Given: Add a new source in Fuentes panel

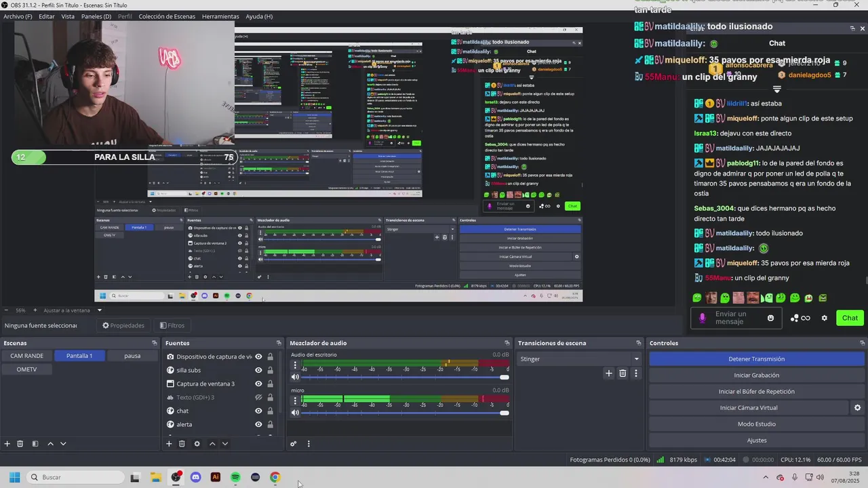Looking at the screenshot, I should click(x=169, y=444).
